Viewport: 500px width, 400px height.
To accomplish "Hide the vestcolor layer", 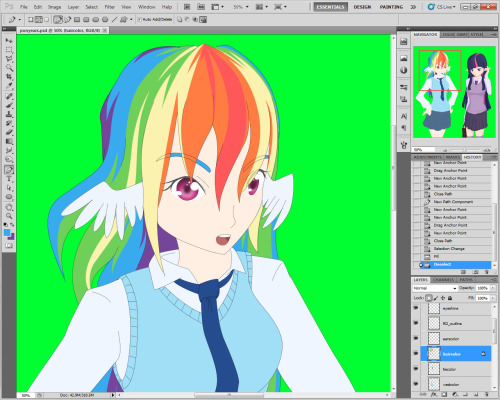I will pyautogui.click(x=416, y=384).
